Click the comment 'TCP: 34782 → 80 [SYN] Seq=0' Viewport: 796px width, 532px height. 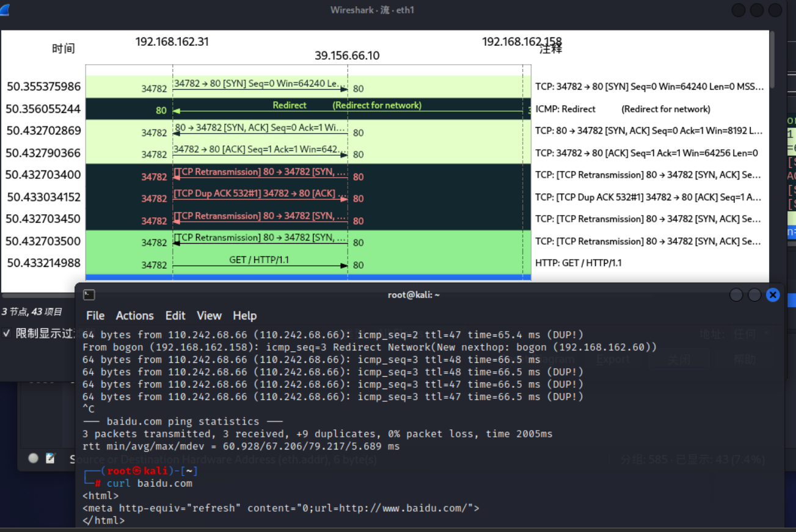[x=649, y=87]
